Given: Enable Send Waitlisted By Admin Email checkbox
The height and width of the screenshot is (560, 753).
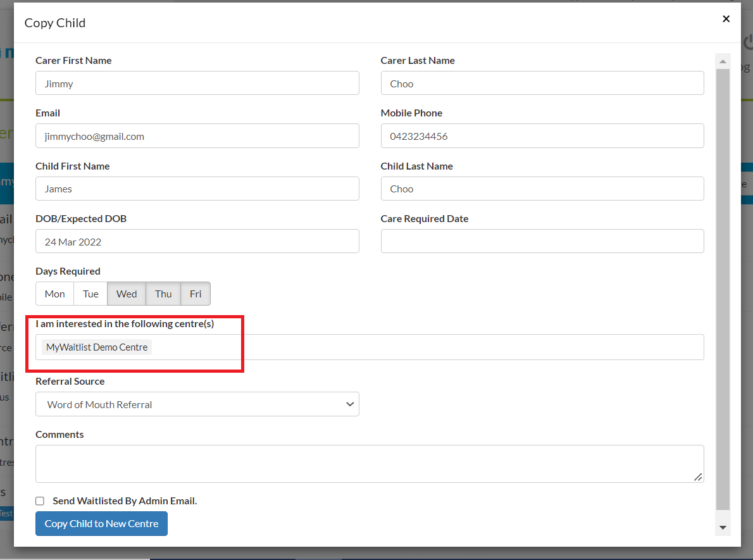Looking at the screenshot, I should coord(40,501).
